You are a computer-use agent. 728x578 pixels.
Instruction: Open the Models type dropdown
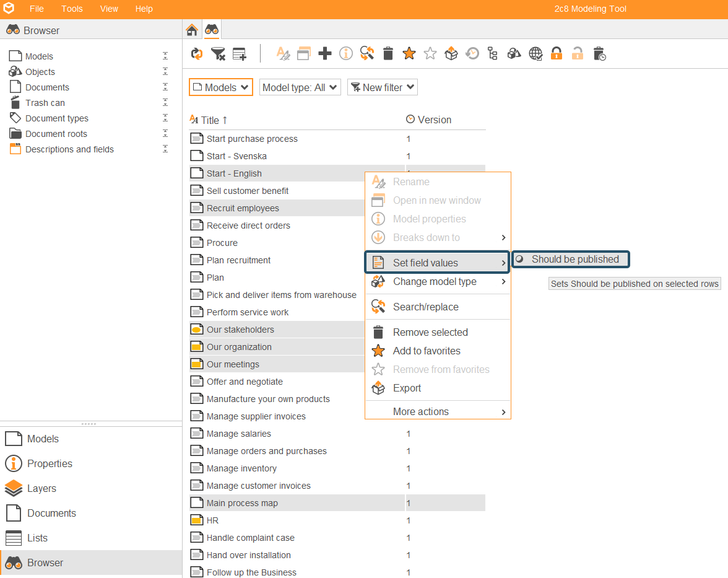221,87
